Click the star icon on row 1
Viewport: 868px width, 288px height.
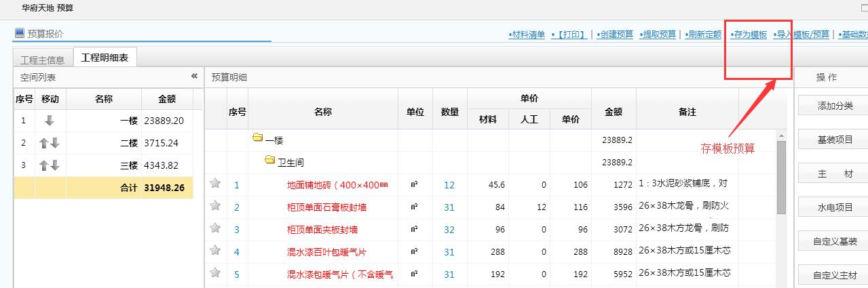(216, 184)
